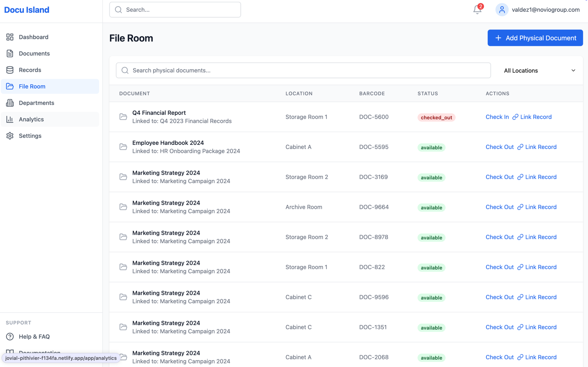Click the folder icon beside Q4 Financial Report
The width and height of the screenshot is (588, 367).
tap(123, 117)
